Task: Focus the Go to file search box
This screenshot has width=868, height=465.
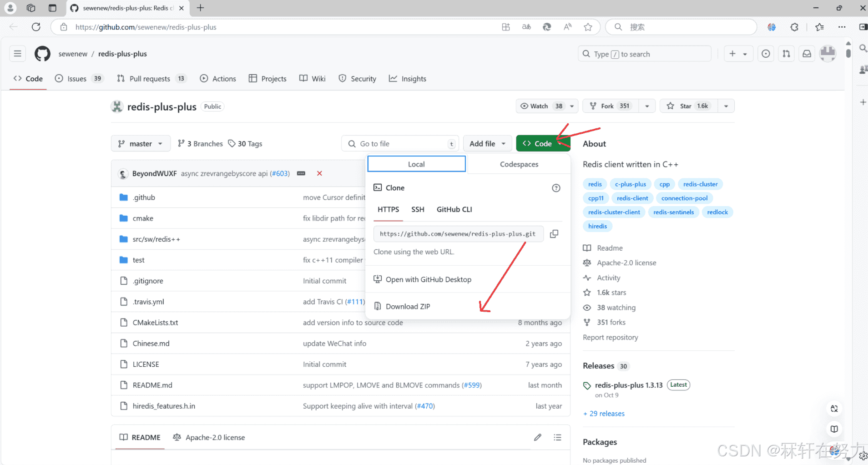Action: [x=399, y=143]
